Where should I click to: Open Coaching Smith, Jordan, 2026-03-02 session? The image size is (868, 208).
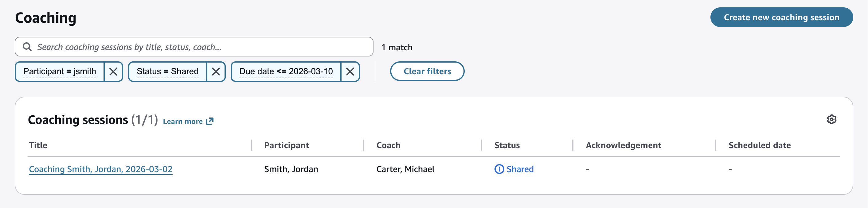[x=100, y=169]
